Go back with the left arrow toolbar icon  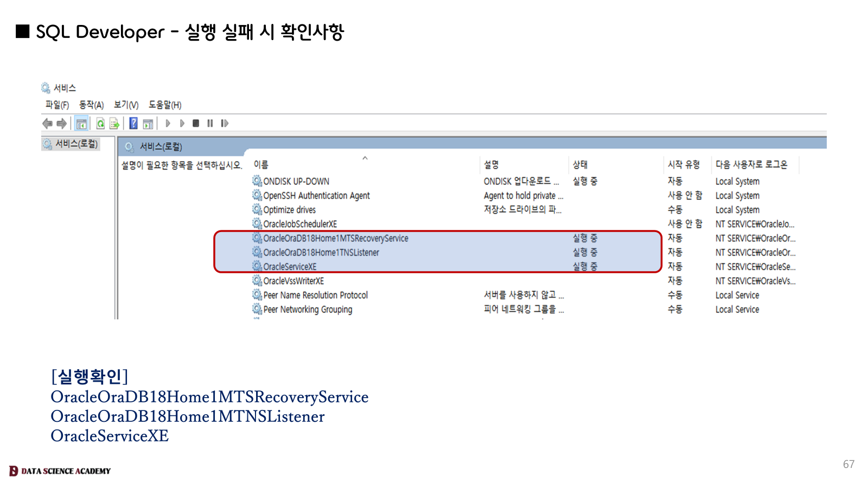tap(48, 124)
